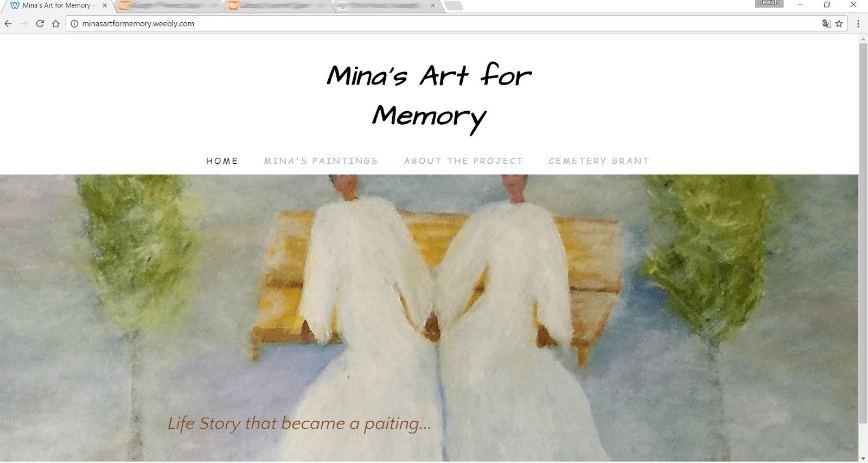Open a new tab with the new-tab button
The image size is (868, 463).
pyautogui.click(x=454, y=6)
